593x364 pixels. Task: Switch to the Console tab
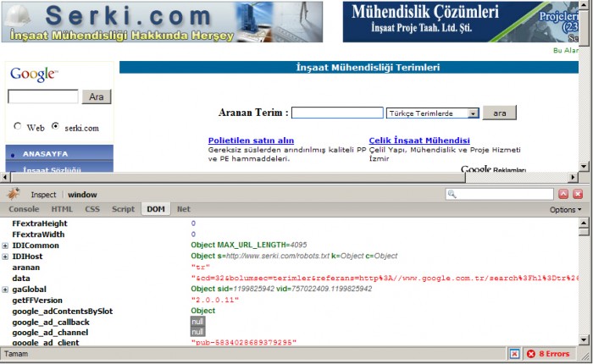24,209
